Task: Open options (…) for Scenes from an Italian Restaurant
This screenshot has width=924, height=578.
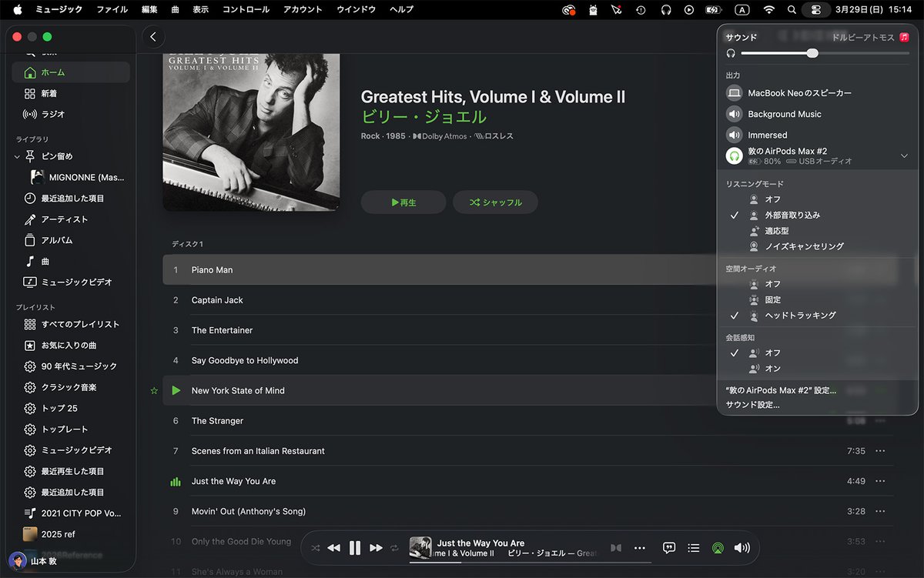Action: pyautogui.click(x=880, y=451)
